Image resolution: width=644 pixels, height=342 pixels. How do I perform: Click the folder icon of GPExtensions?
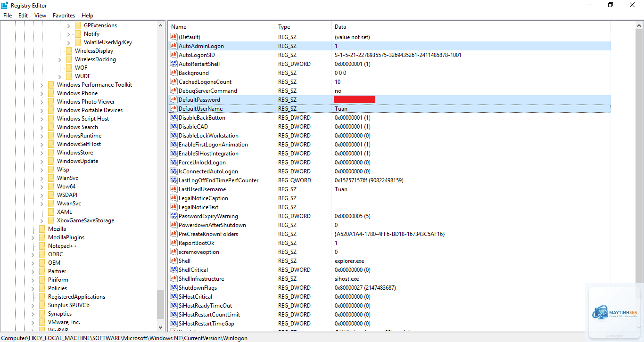point(78,25)
